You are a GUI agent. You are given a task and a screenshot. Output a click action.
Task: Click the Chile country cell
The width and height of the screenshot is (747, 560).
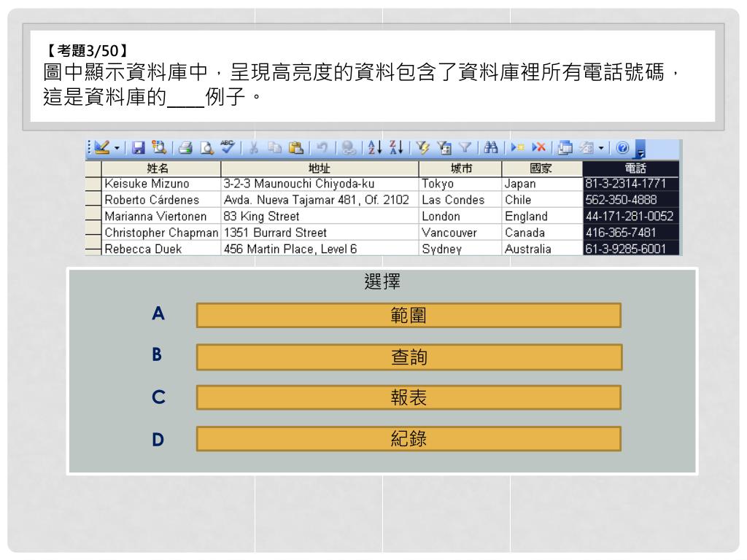542,200
